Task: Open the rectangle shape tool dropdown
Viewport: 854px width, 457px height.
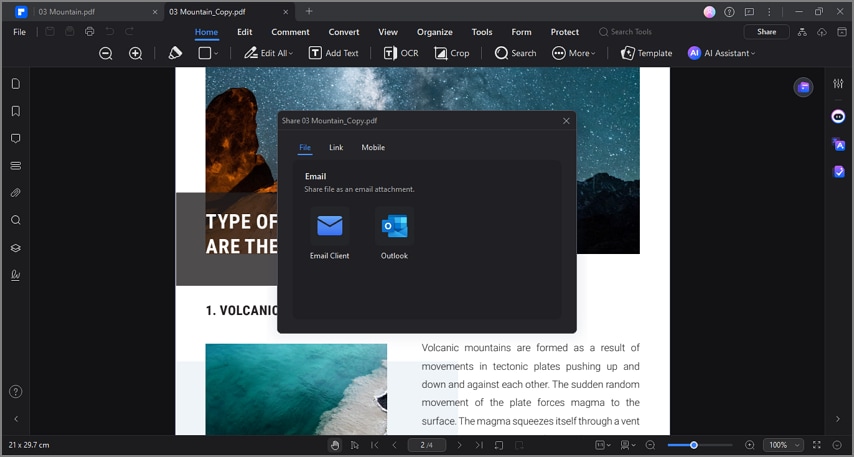Action: tap(208, 53)
